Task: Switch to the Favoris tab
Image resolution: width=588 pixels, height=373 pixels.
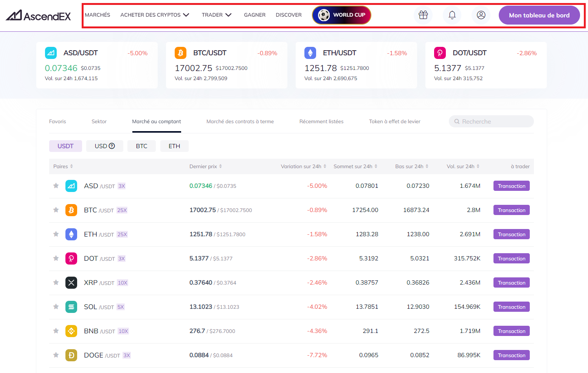Action: (x=57, y=121)
